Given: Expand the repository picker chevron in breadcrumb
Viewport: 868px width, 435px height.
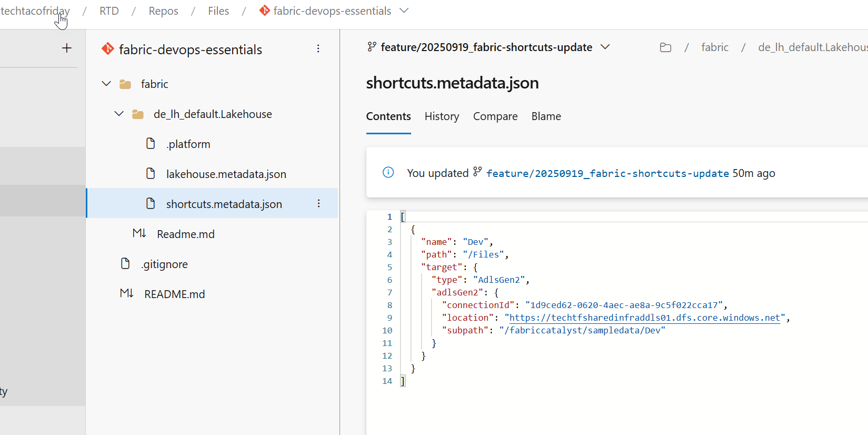Looking at the screenshot, I should [x=404, y=11].
